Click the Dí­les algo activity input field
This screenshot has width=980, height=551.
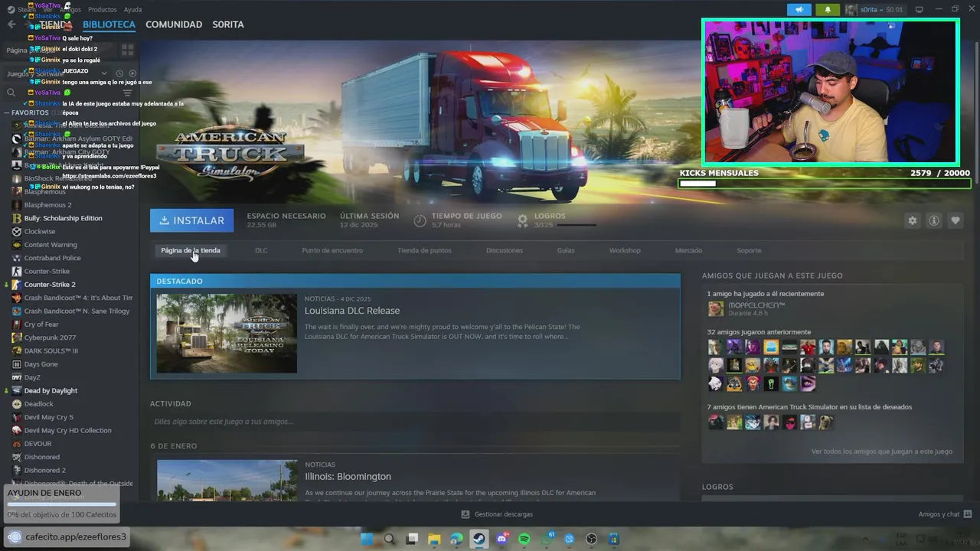coord(415,422)
